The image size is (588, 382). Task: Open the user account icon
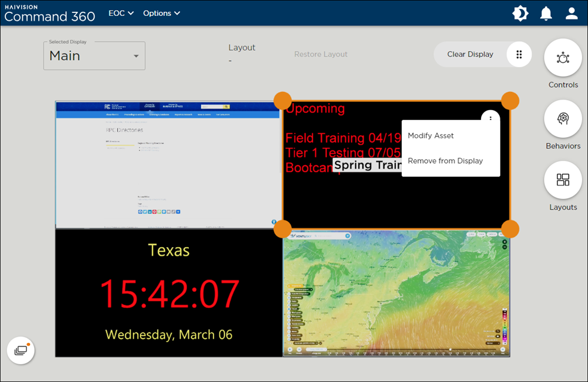coord(572,13)
